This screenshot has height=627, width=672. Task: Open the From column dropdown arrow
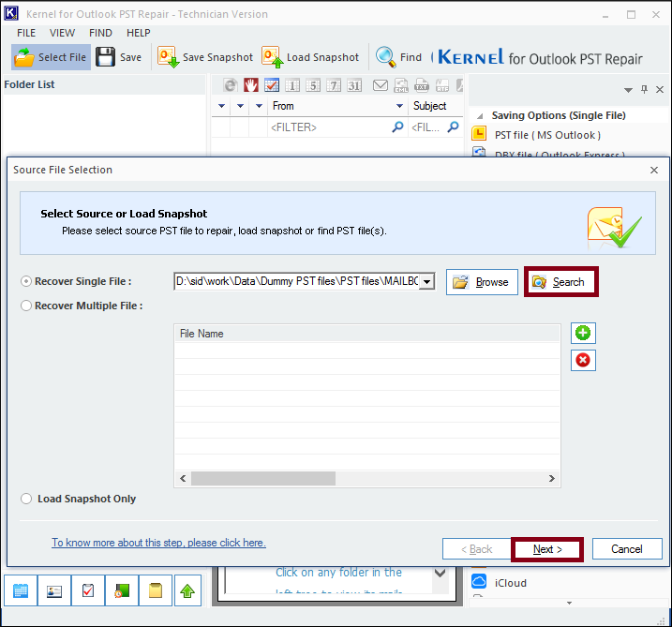(399, 106)
